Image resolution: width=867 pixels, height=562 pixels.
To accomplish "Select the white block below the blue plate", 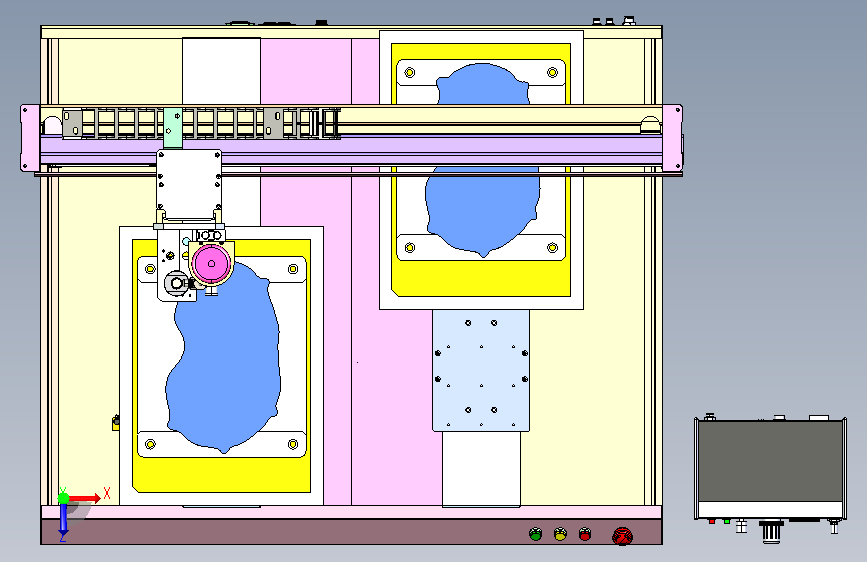I will pyautogui.click(x=481, y=469).
